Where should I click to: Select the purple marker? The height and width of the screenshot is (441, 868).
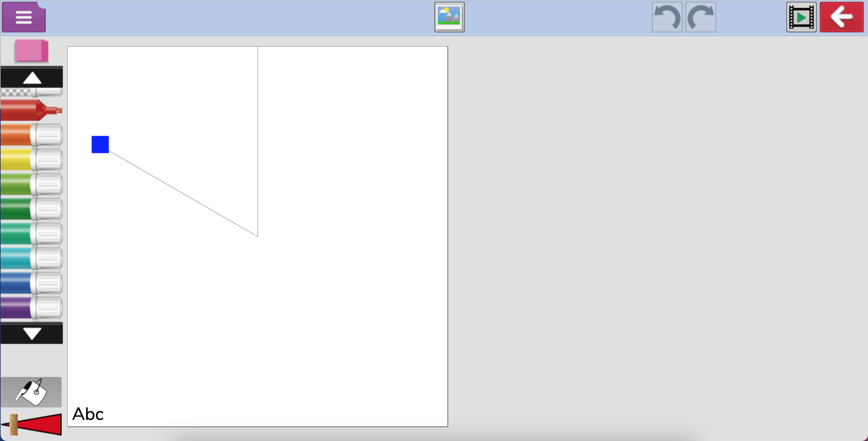tap(31, 308)
